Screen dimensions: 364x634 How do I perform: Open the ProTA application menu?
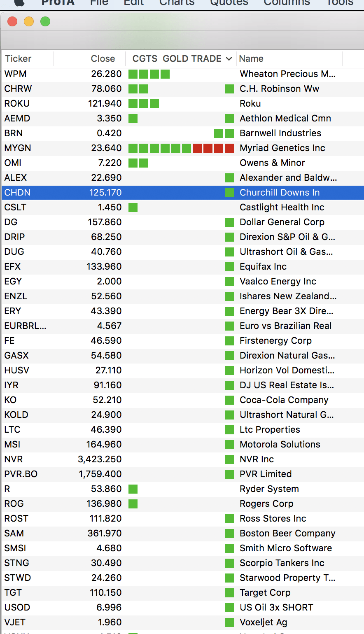58,2
